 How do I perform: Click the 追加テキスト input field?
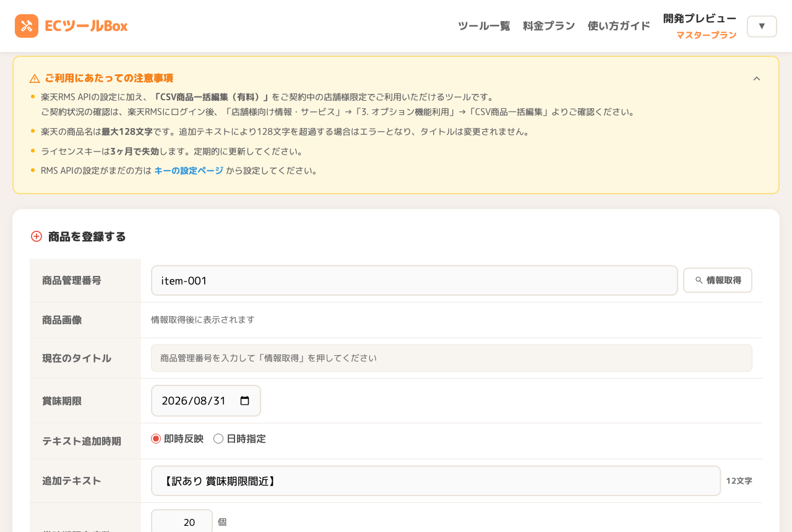(436, 481)
